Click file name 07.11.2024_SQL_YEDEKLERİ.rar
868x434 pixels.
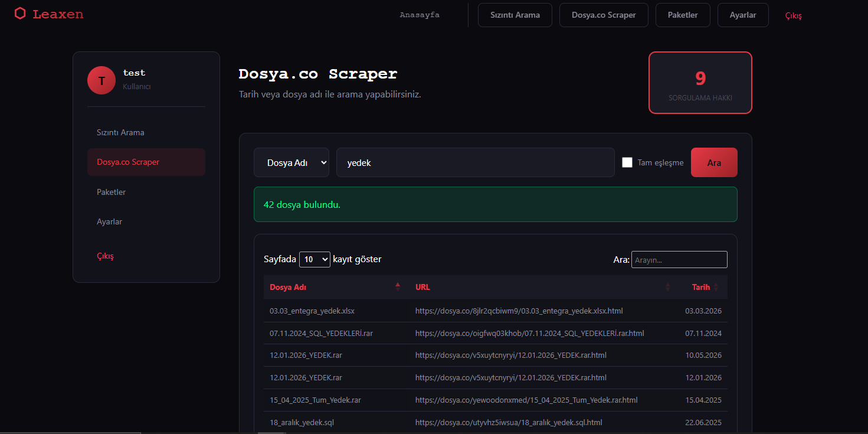click(x=322, y=333)
